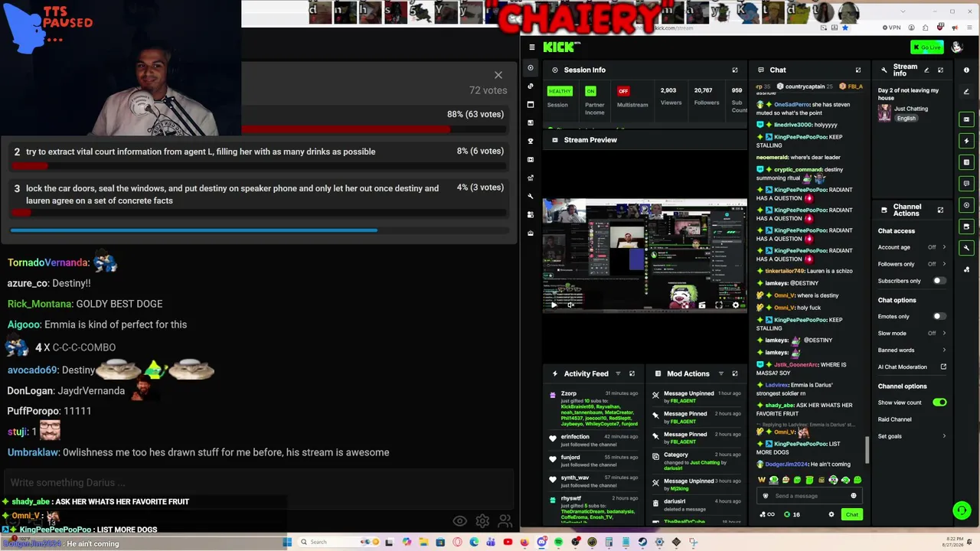Image resolution: width=980 pixels, height=551 pixels.
Task: Expand the Activity Feed panel
Action: pyautogui.click(x=632, y=374)
